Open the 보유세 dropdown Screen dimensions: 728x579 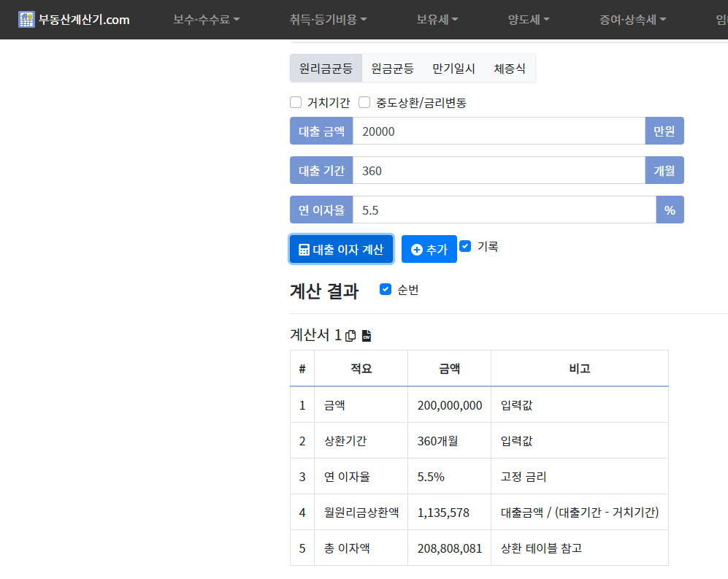tap(436, 20)
